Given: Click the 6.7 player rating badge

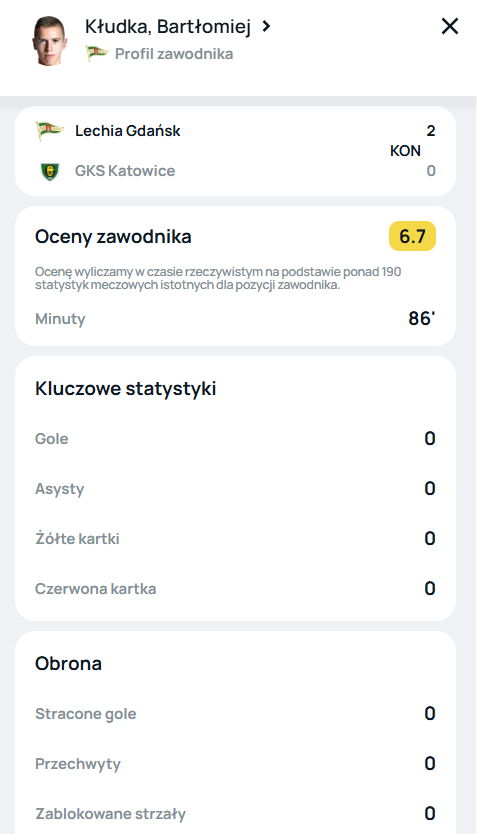Looking at the screenshot, I should 412,236.
